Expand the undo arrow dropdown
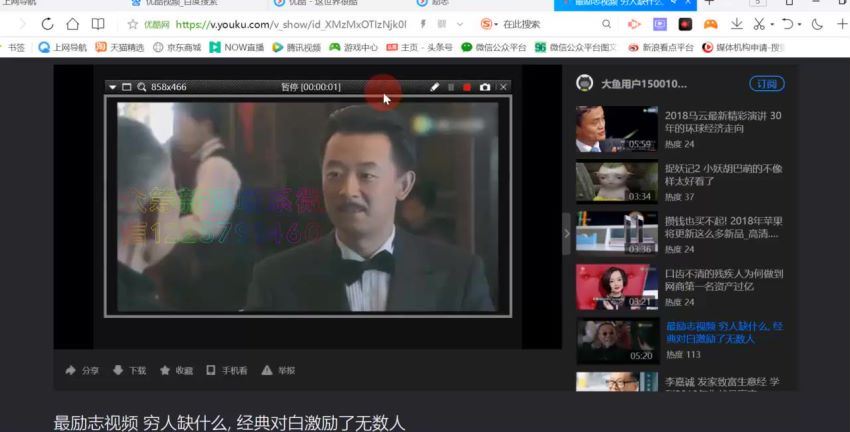Screen dimensions: 850x432 tap(800, 24)
